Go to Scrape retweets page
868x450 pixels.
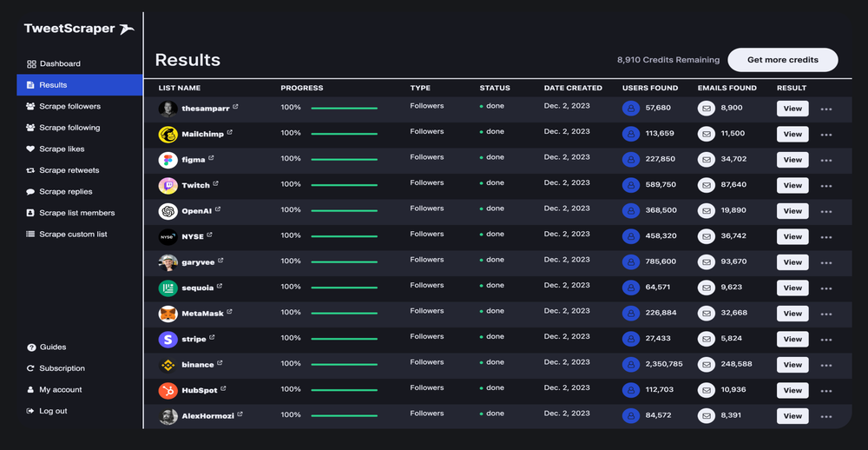pyautogui.click(x=69, y=170)
